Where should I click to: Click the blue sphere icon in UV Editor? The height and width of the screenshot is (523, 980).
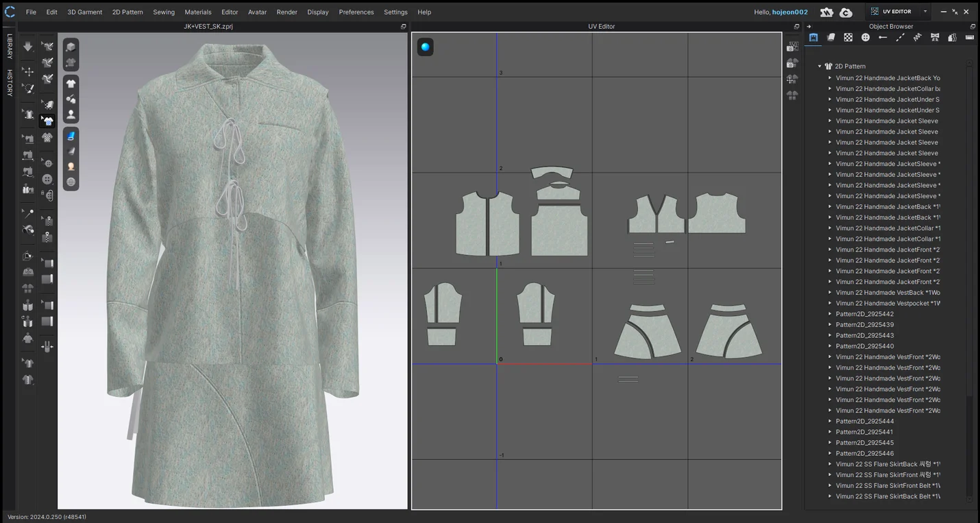[426, 47]
